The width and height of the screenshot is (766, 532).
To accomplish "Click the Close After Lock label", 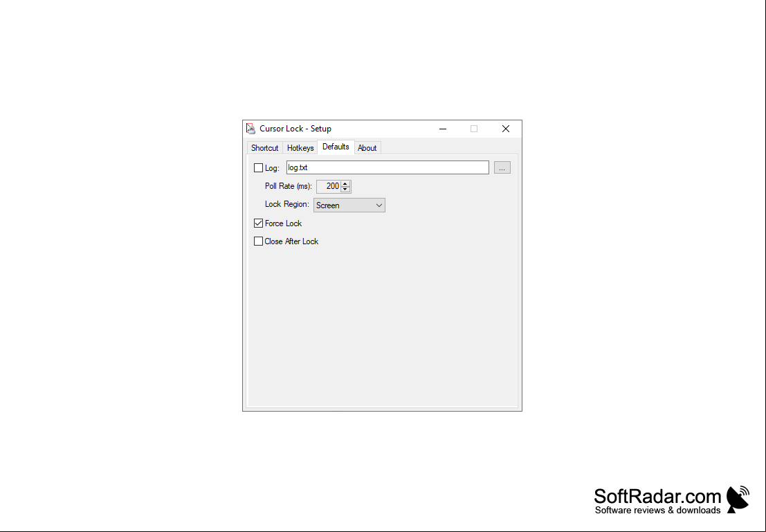I will 291,241.
